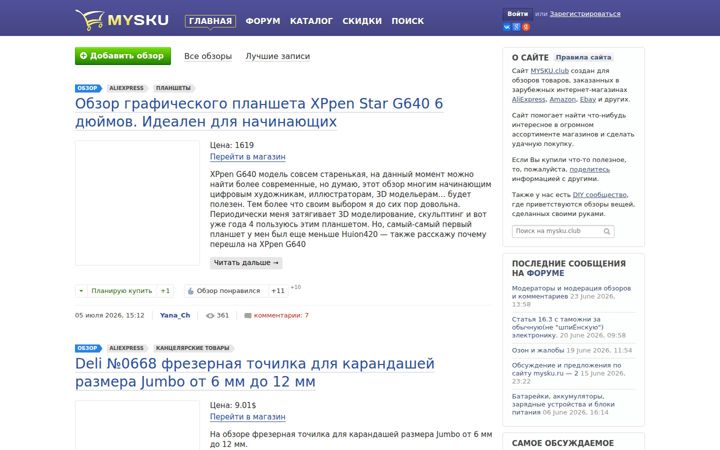Click MYSKU.club link in sidebar
This screenshot has width=720, height=450.
point(550,71)
